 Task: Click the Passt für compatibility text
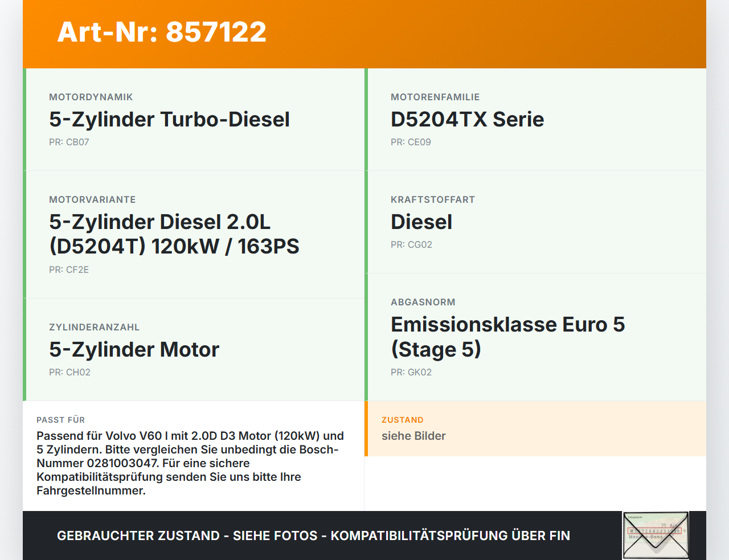click(x=190, y=463)
